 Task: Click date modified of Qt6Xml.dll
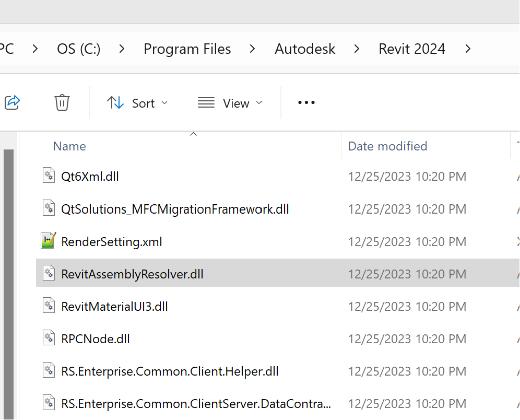[407, 177]
